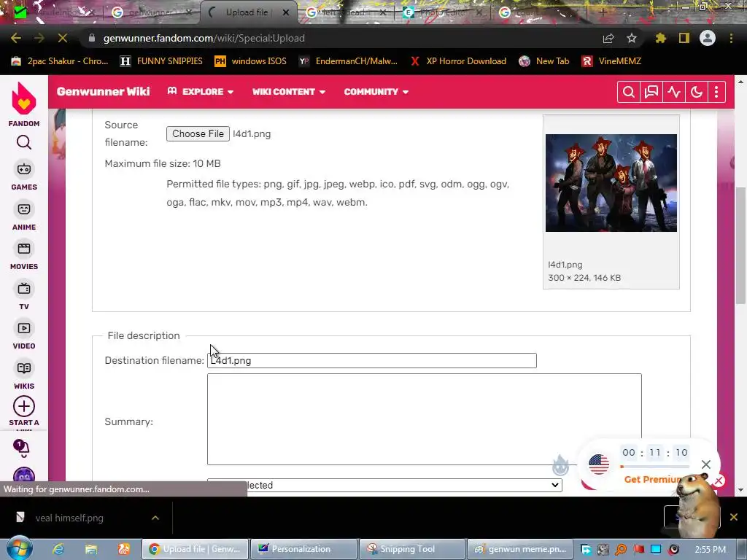
Task: Click the browser address bar URL
Action: (204, 38)
